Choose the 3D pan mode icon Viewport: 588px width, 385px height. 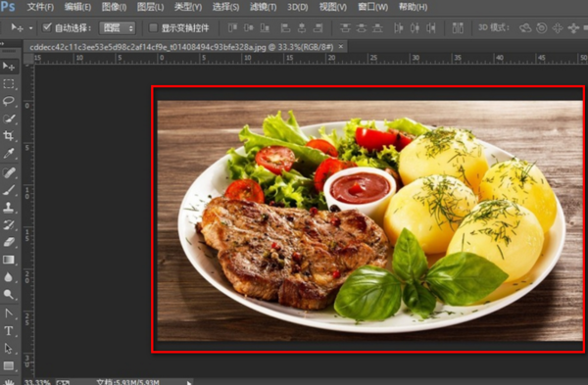click(558, 27)
